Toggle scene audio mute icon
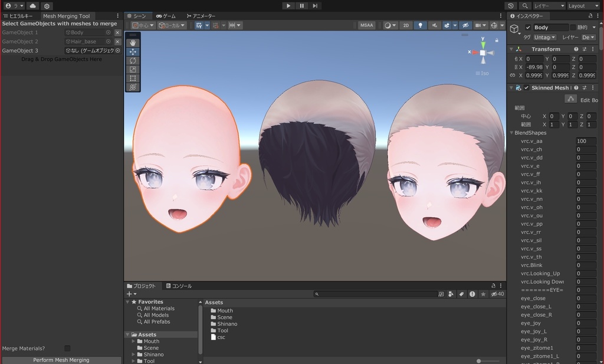This screenshot has width=604, height=364. click(x=434, y=25)
